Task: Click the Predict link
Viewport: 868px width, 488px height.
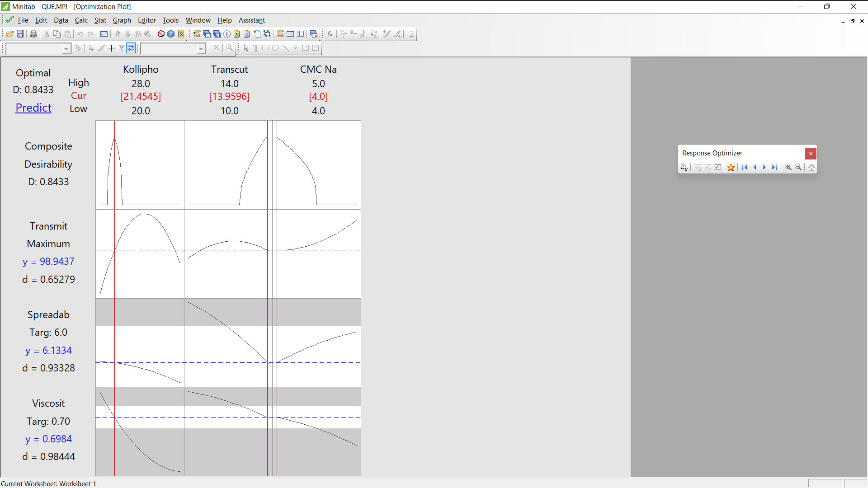Action: pos(33,108)
